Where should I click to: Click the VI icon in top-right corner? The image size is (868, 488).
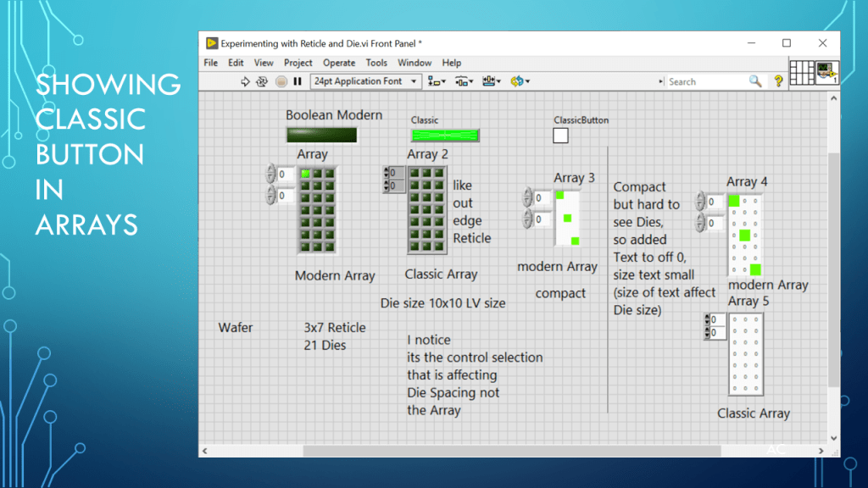(827, 73)
